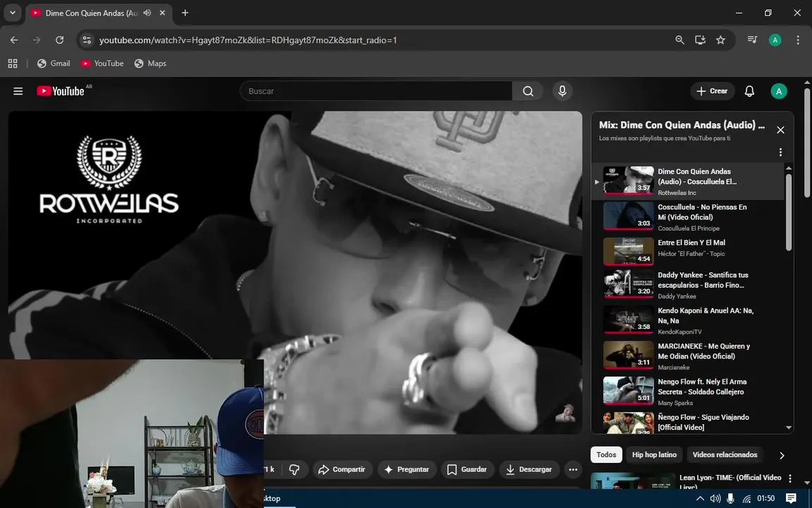Click the address bar URL

click(248, 40)
